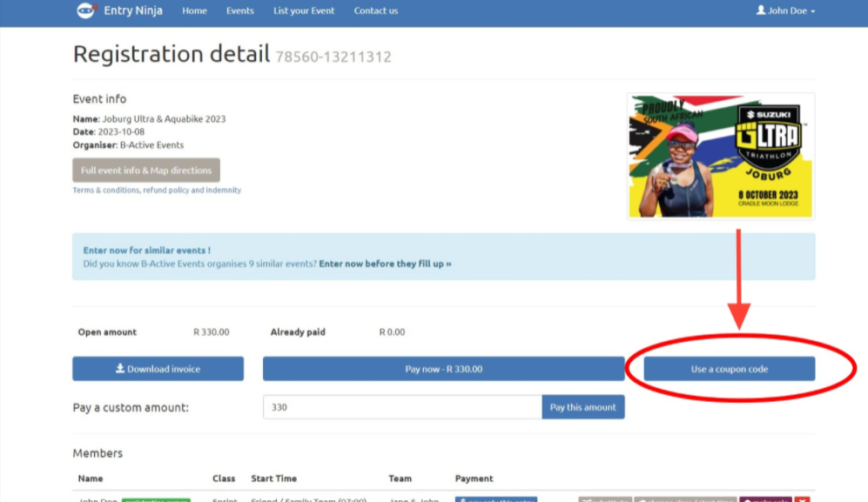Click Pay this amount button

583,407
